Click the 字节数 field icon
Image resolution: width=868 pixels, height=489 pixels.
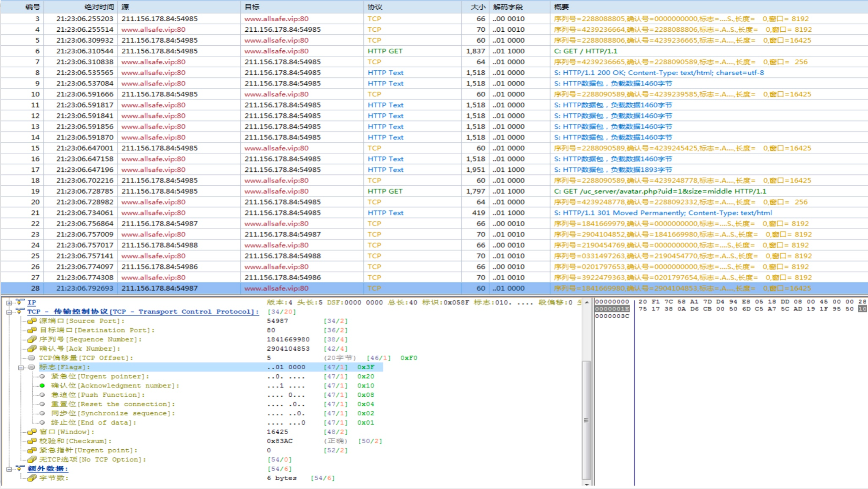point(32,478)
